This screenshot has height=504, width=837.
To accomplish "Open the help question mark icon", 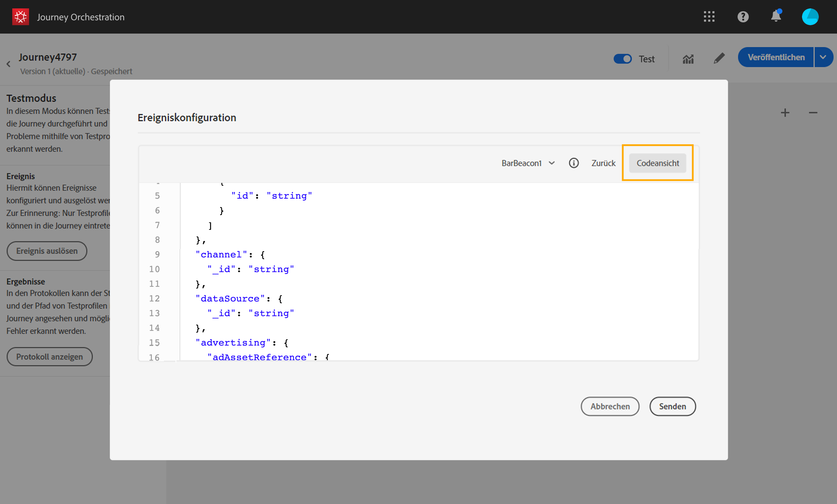I will point(743,17).
